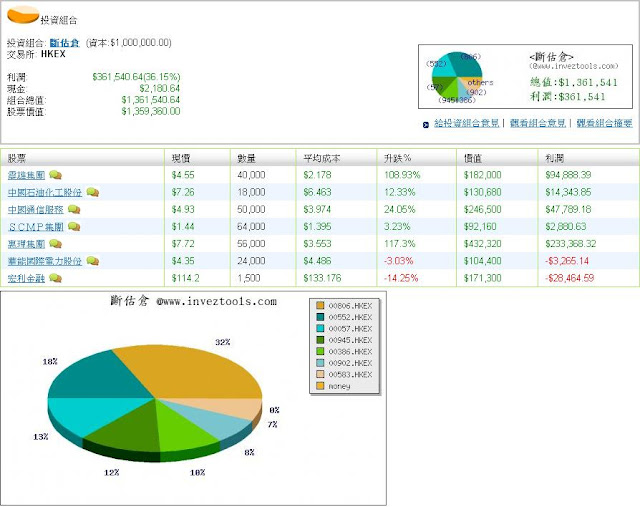Click 觀看組合摘要 link

coord(604,123)
